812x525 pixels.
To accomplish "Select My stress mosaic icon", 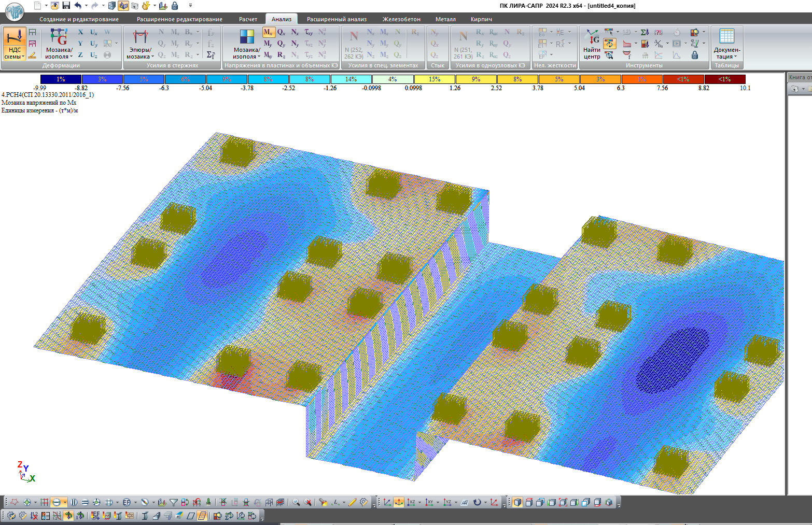I will 268,44.
